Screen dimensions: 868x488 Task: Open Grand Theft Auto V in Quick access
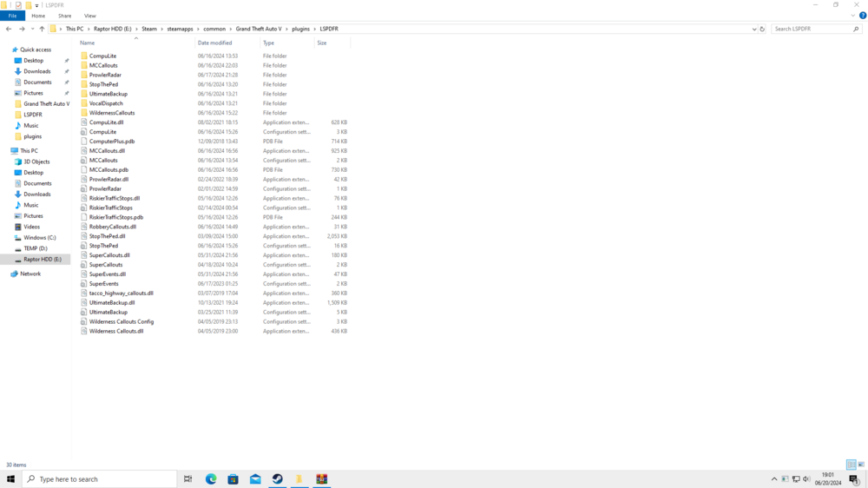[47, 103]
